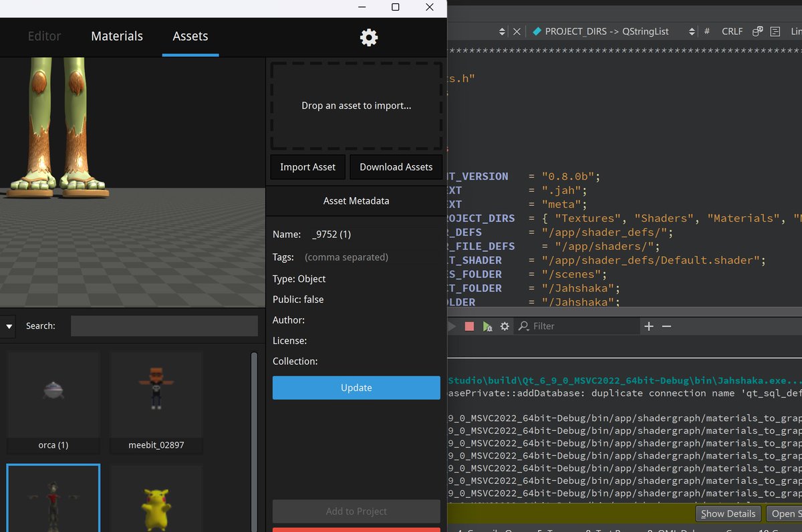The width and height of the screenshot is (802, 532).
Task: Click the Show Details button
Action: 728,513
